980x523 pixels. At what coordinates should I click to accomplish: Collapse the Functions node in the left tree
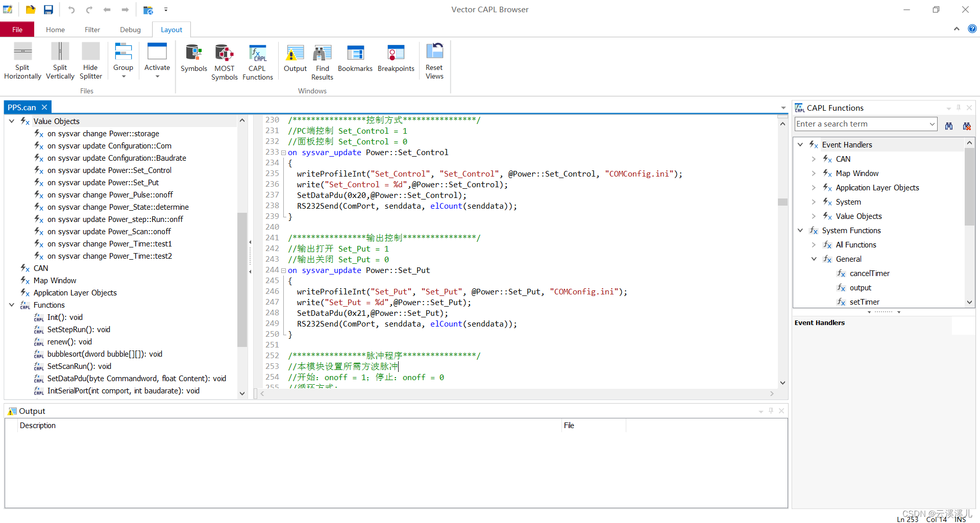[12, 305]
